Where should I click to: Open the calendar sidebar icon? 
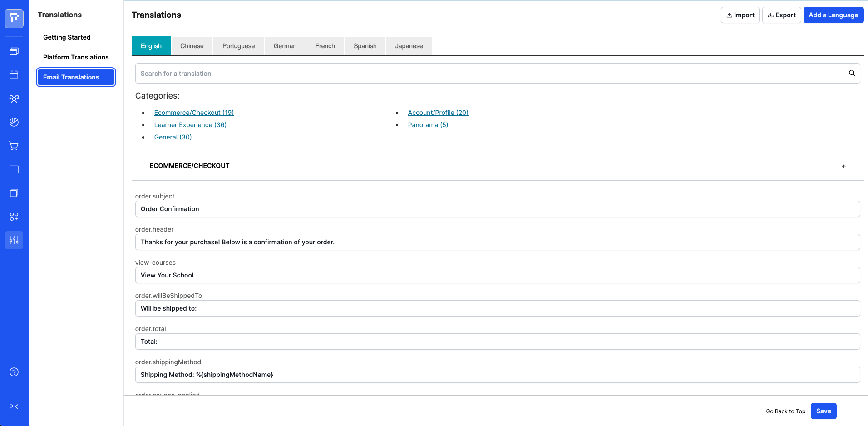[x=14, y=75]
